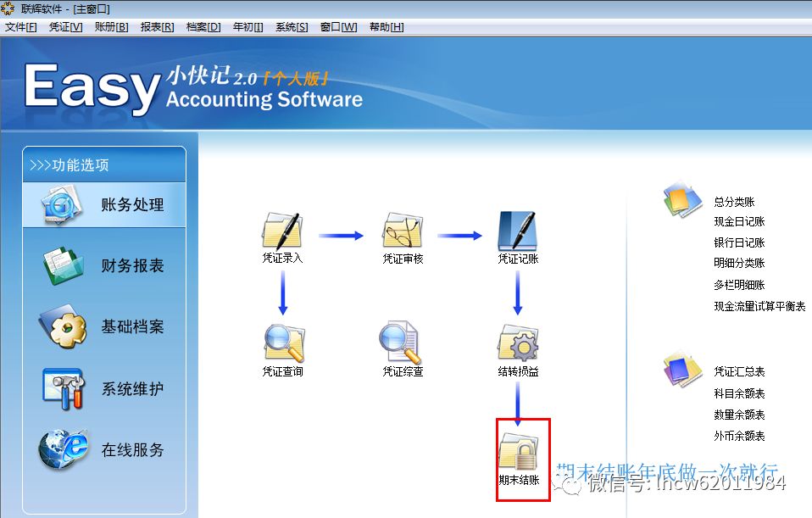Open the 科目余额表 account balance link
812x518 pixels.
click(739, 393)
